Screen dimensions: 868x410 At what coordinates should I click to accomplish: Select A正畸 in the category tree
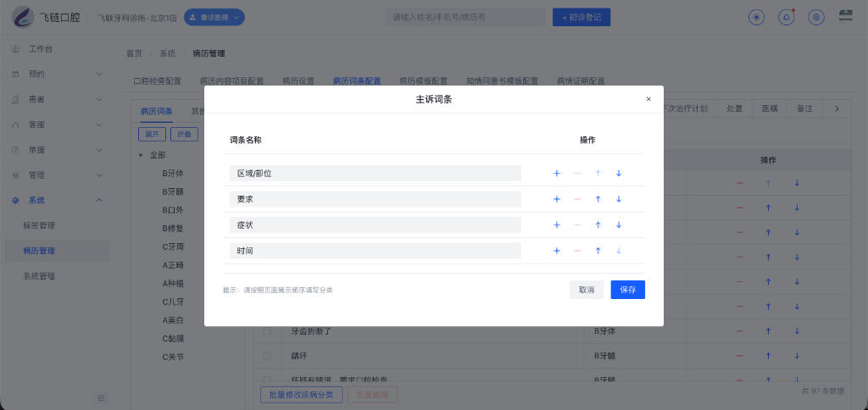click(173, 265)
